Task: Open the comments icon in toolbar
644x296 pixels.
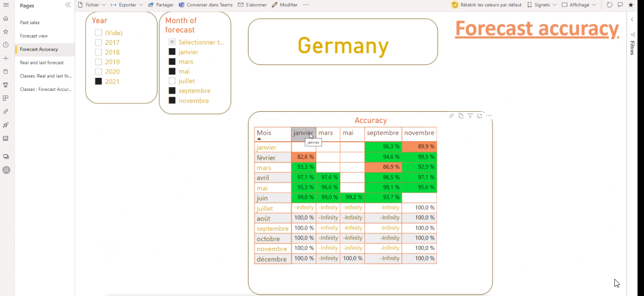Action: click(620, 5)
